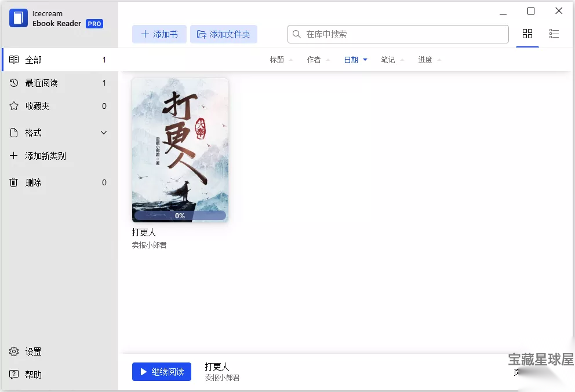Image resolution: width=575 pixels, height=392 pixels.
Task: Open the 删除 deleted books list
Action: tap(60, 182)
